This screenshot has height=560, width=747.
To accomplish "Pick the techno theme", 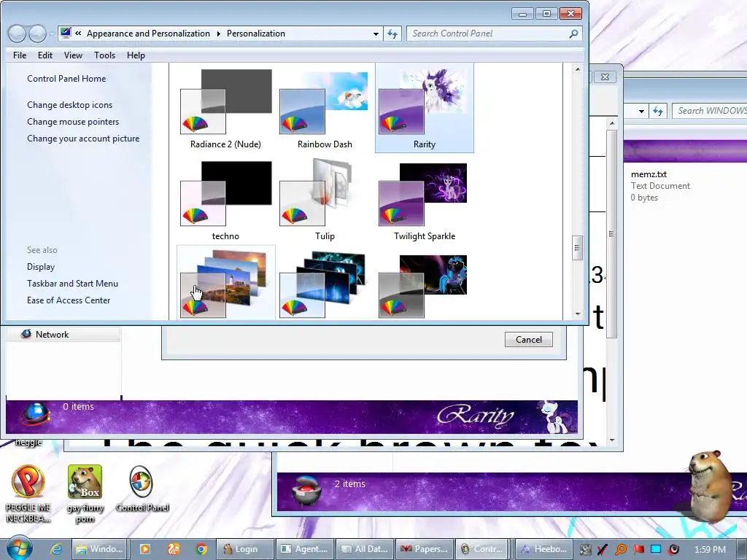I will click(x=225, y=200).
